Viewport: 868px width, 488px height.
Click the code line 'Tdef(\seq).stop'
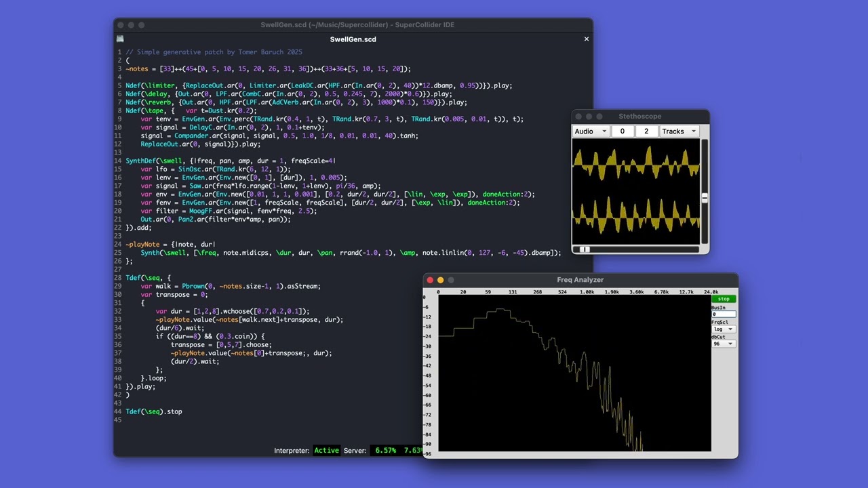click(154, 411)
